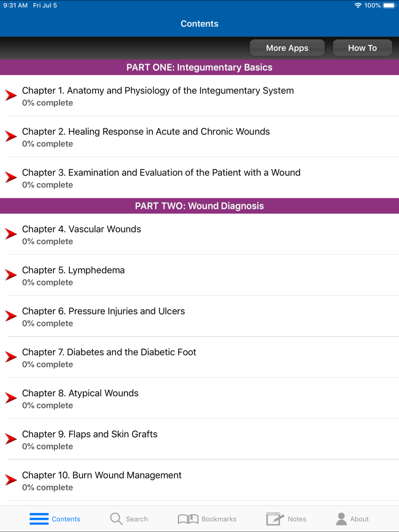This screenshot has width=399, height=532.
Task: Expand Chapter 7 Diabetic Foot red arrow
Action: (11, 357)
